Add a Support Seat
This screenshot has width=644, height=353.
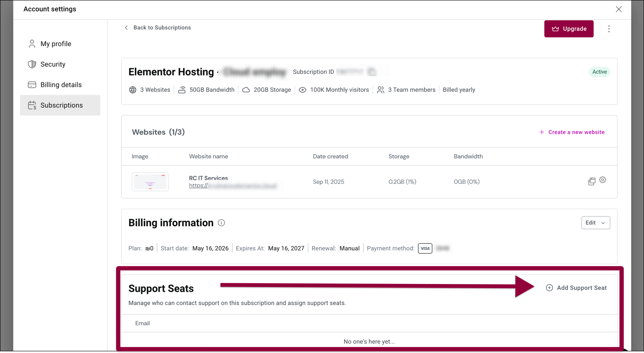pyautogui.click(x=576, y=288)
